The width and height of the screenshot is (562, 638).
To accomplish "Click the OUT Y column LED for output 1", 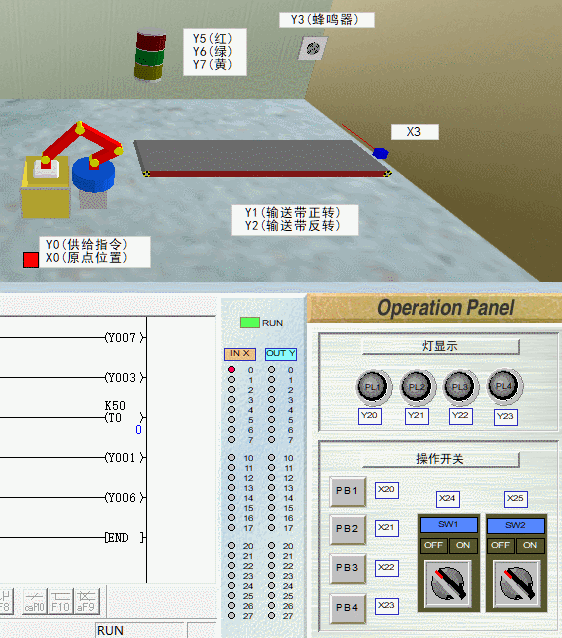I will pyautogui.click(x=271, y=380).
